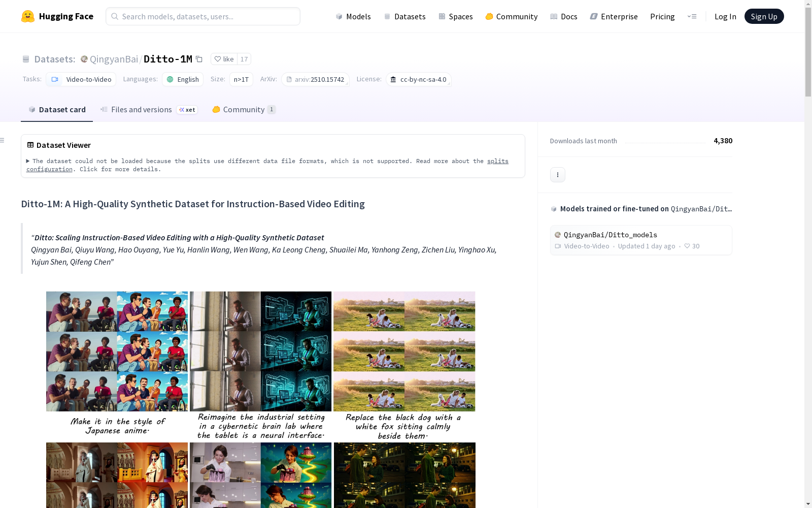
Task: Open Spaces in top navigation
Action: tap(456, 16)
